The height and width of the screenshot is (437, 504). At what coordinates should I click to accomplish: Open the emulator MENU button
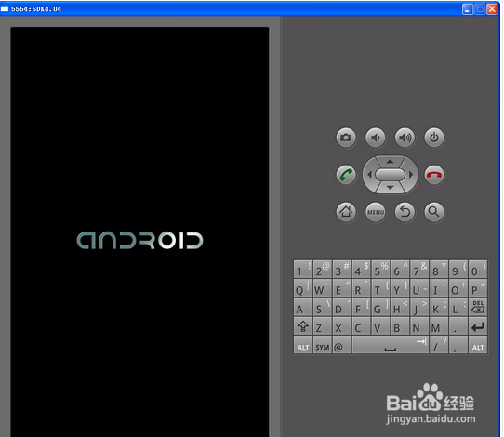[x=375, y=212]
